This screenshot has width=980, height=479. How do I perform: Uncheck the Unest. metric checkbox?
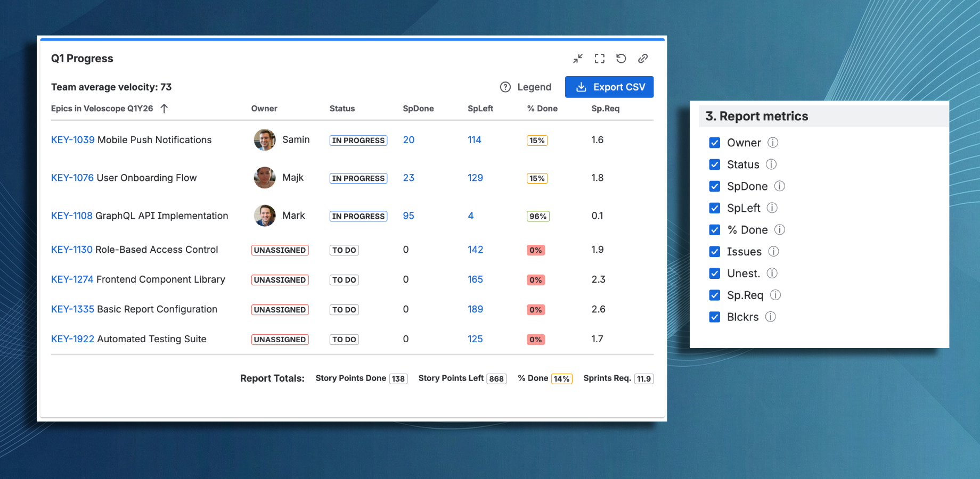715,274
